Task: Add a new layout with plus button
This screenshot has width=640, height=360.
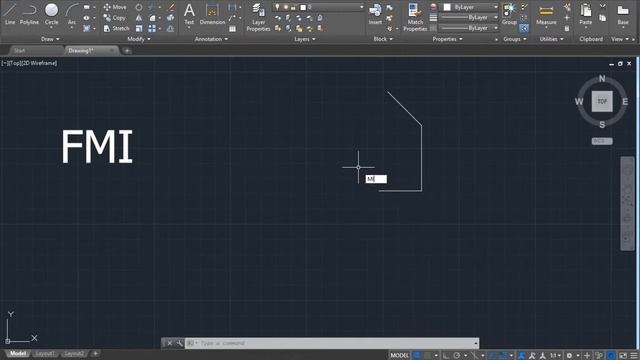Action: (x=95, y=353)
